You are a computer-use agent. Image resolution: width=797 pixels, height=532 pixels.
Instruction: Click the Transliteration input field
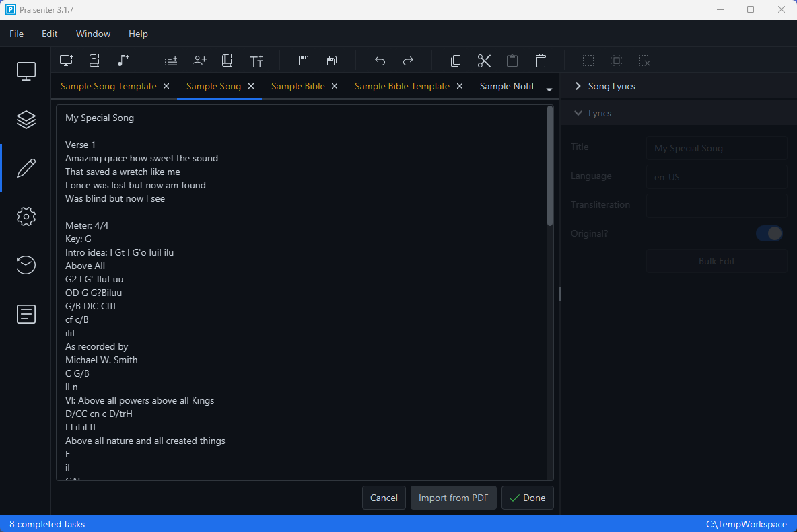(x=716, y=204)
